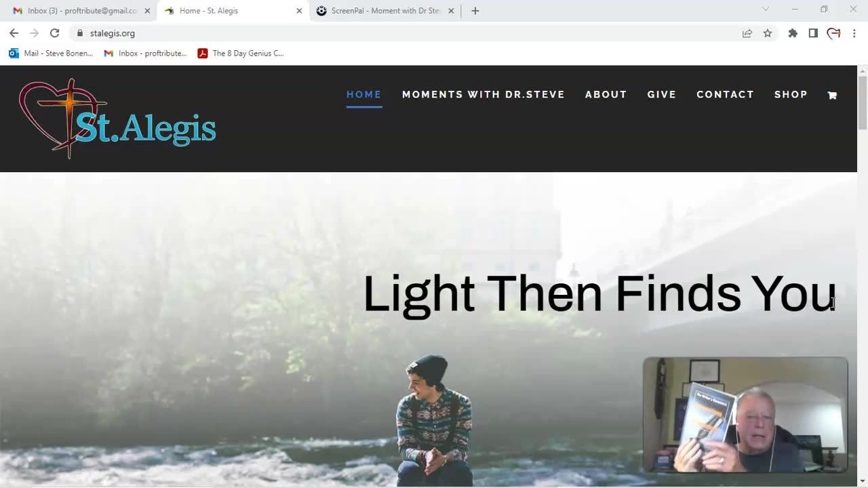
Task: Open the Give page link
Action: (662, 95)
